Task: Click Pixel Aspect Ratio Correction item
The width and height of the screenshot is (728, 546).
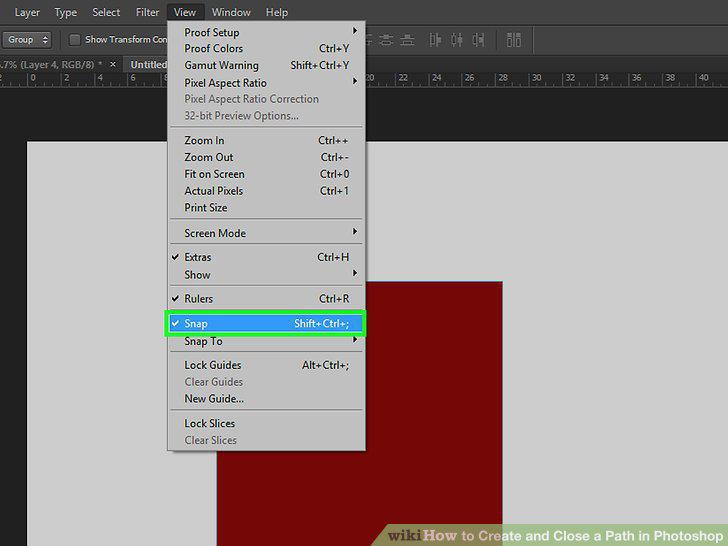Action: coord(266,99)
